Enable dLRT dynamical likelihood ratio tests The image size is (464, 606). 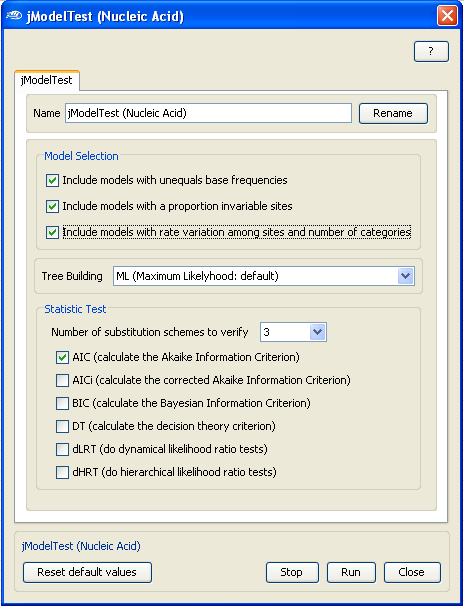click(62, 449)
